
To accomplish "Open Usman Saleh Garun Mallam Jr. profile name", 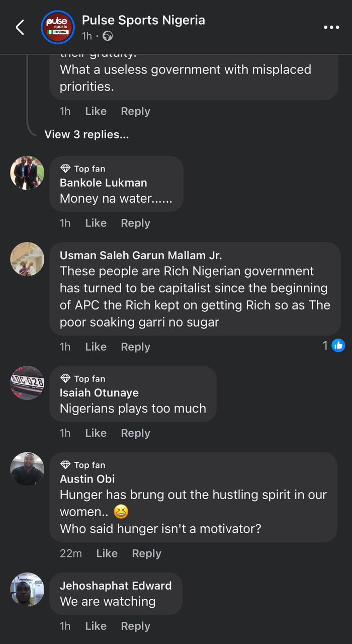I will point(141,255).
